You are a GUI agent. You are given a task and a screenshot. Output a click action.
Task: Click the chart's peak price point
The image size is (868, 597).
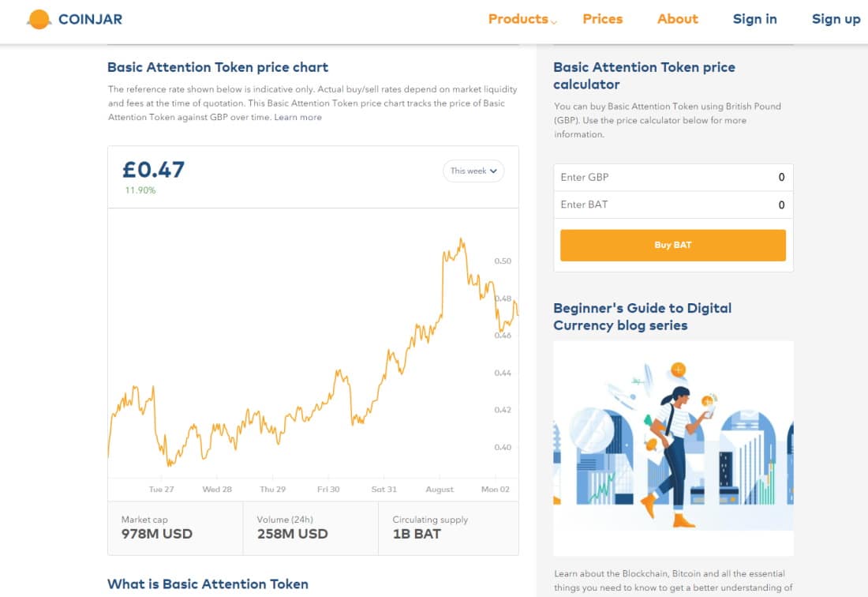pyautogui.click(x=461, y=239)
